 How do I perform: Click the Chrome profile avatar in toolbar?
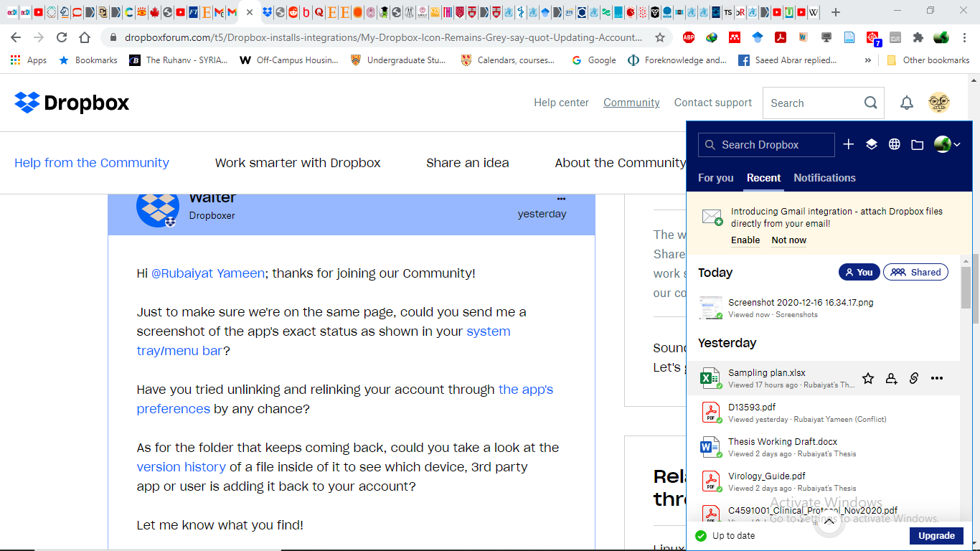pos(941,37)
